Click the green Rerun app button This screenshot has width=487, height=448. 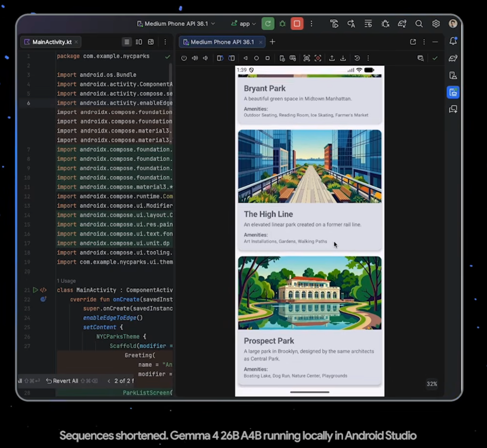click(x=268, y=24)
